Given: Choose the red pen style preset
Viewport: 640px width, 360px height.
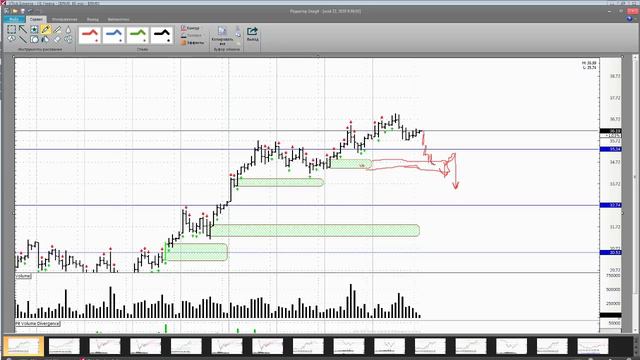Looking at the screenshot, I should pyautogui.click(x=90, y=35).
